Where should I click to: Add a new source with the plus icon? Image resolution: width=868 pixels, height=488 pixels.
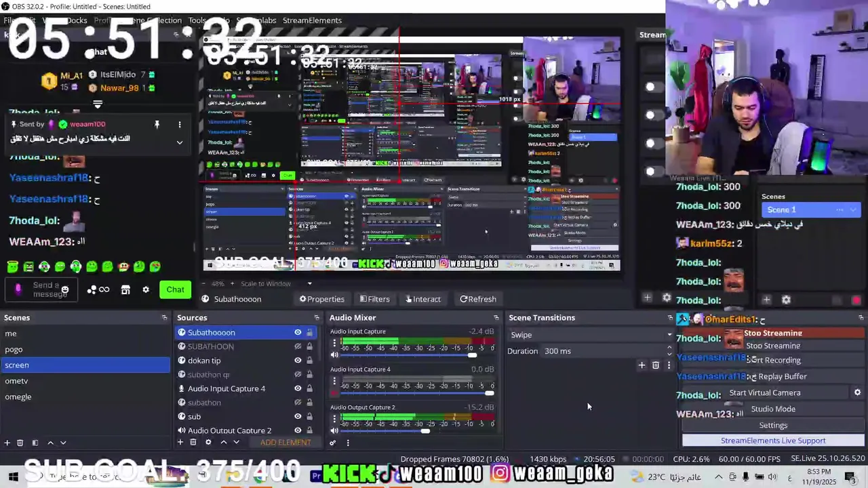click(x=180, y=443)
